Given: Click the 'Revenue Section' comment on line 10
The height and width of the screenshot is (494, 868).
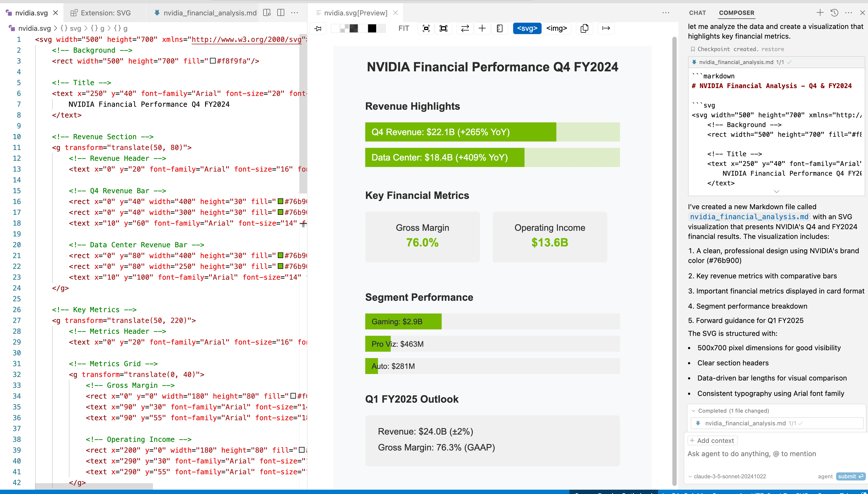Looking at the screenshot, I should 102,137.
